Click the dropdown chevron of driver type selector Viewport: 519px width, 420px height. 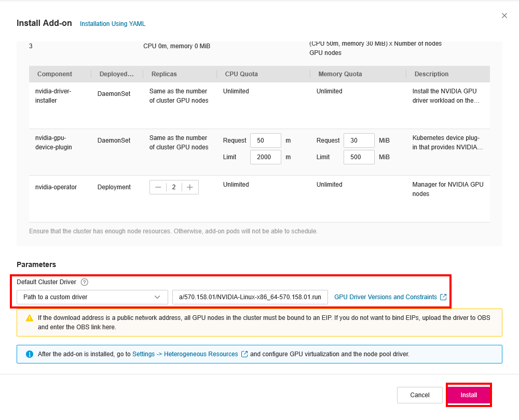157,297
